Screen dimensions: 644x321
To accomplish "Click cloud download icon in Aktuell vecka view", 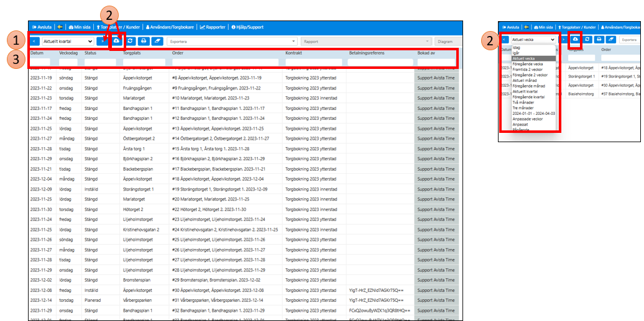I will pos(575,39).
